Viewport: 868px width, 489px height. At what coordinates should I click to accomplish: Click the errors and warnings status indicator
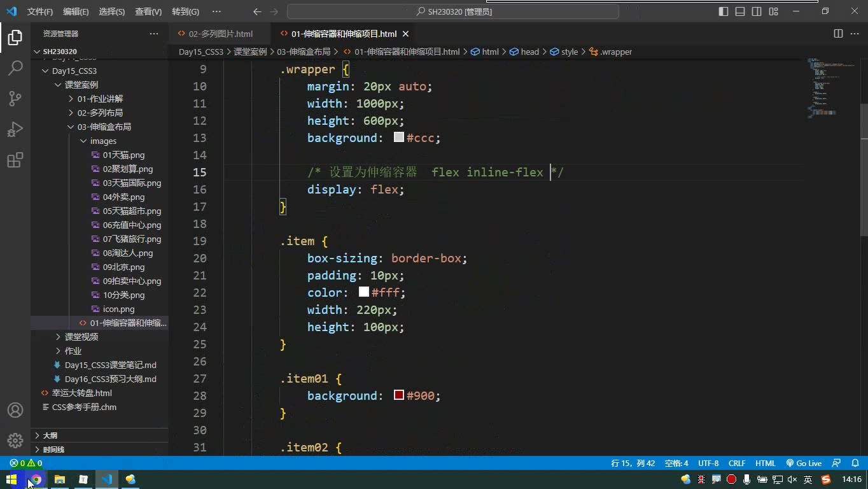(25, 464)
